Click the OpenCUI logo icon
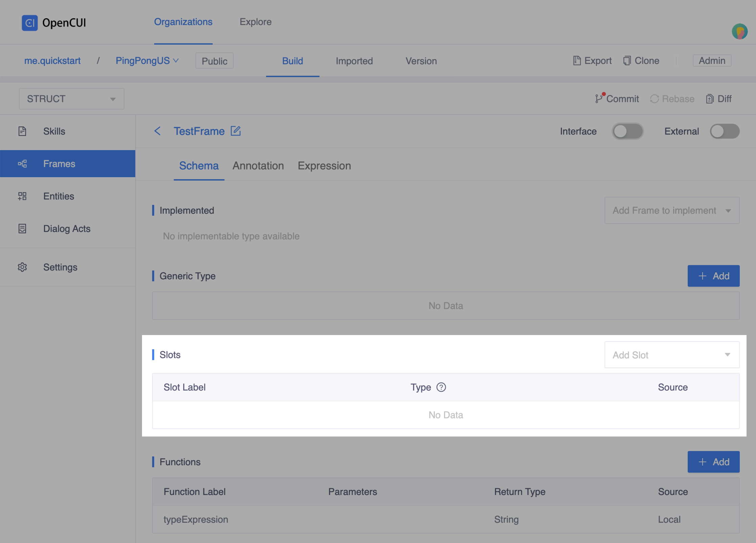Screen dimensions: 756x543 pyautogui.click(x=30, y=23)
